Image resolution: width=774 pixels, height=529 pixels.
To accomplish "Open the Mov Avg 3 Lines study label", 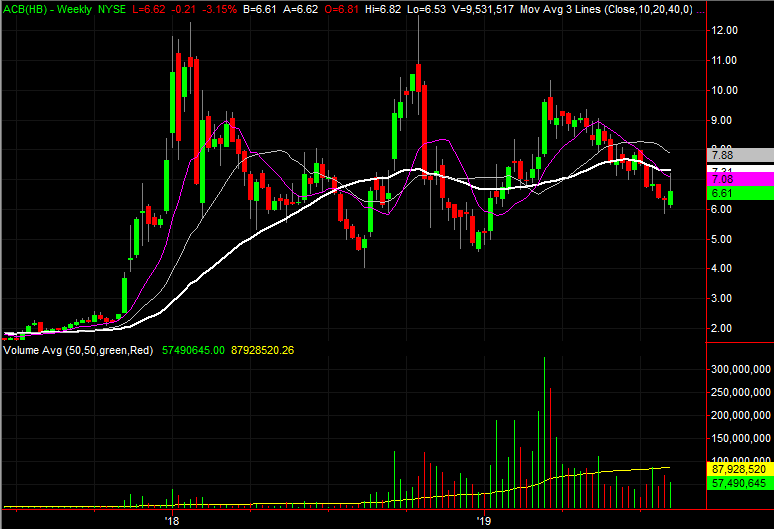I will [x=606, y=9].
